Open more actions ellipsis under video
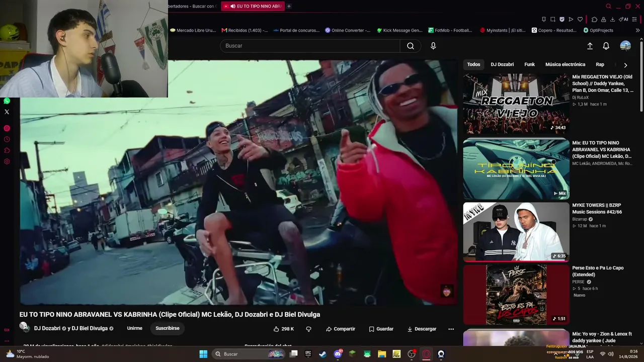644x362 pixels. coord(451,329)
